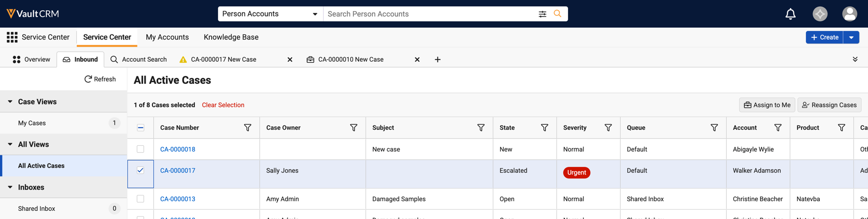This screenshot has width=868, height=219.
Task: Close the CA-0000010 New Case tab
Action: pyautogui.click(x=417, y=59)
